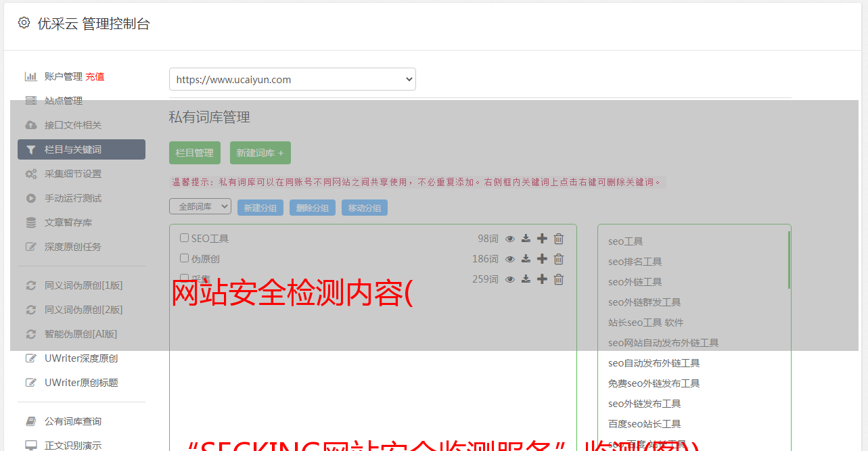Open UWriter原创标题 in the sidebar
The image size is (868, 451).
tap(81, 383)
